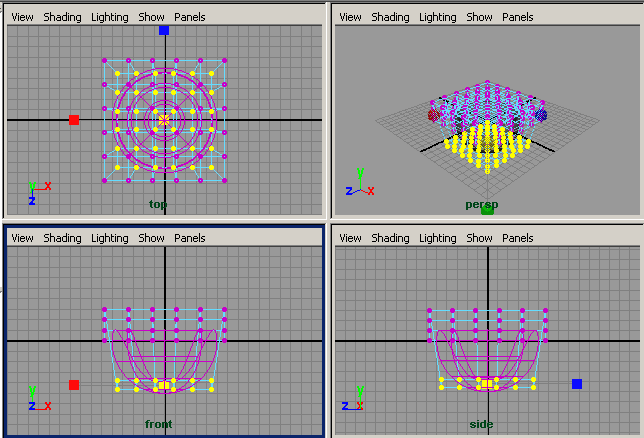Click the 'front' view label
The image size is (644, 438).
point(158,424)
